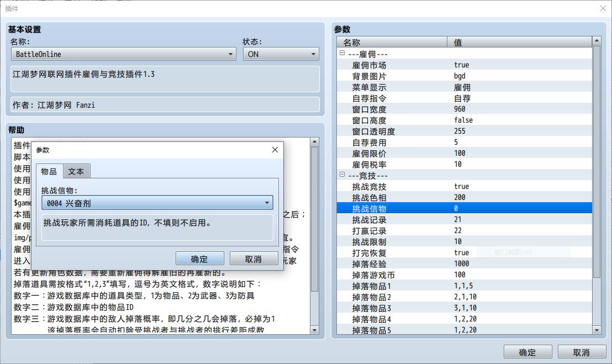Click the 窗口透明度 parameter row
The width and height of the screenshot is (612, 364).
point(373,131)
